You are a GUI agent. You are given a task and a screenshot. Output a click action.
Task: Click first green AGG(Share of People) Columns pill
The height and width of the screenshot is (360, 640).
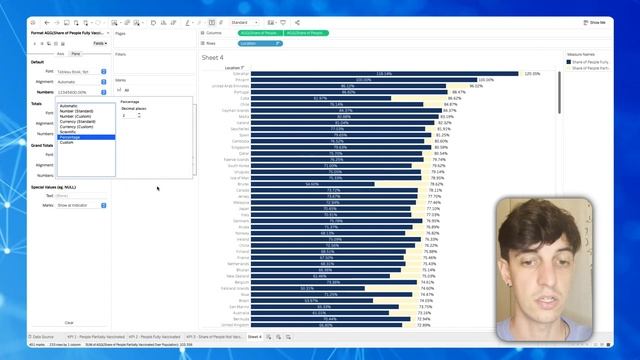click(x=260, y=33)
